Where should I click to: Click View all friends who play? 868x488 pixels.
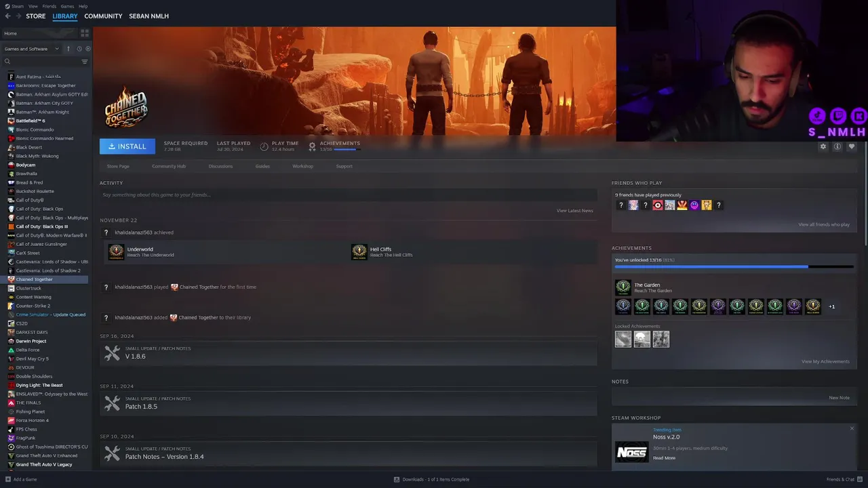click(823, 224)
